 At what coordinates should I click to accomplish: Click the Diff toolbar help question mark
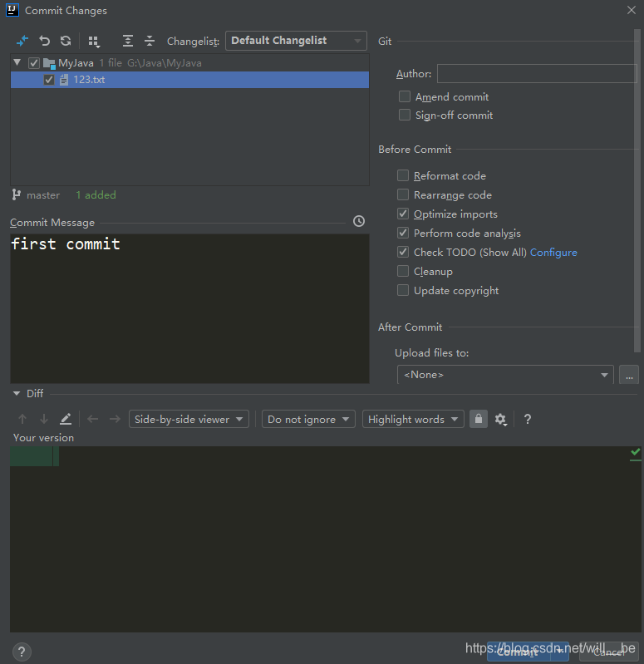528,419
